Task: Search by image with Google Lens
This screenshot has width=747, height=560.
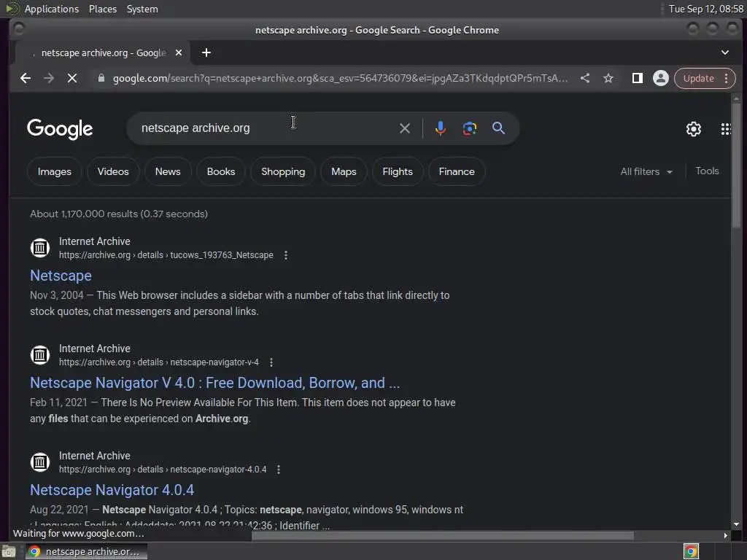Action: pos(469,128)
